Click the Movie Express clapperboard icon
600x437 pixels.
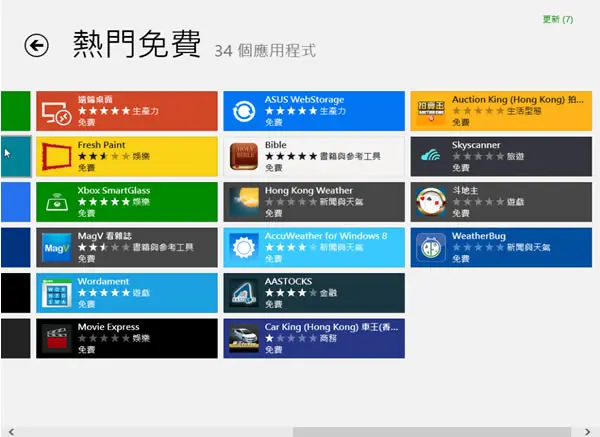click(x=57, y=338)
